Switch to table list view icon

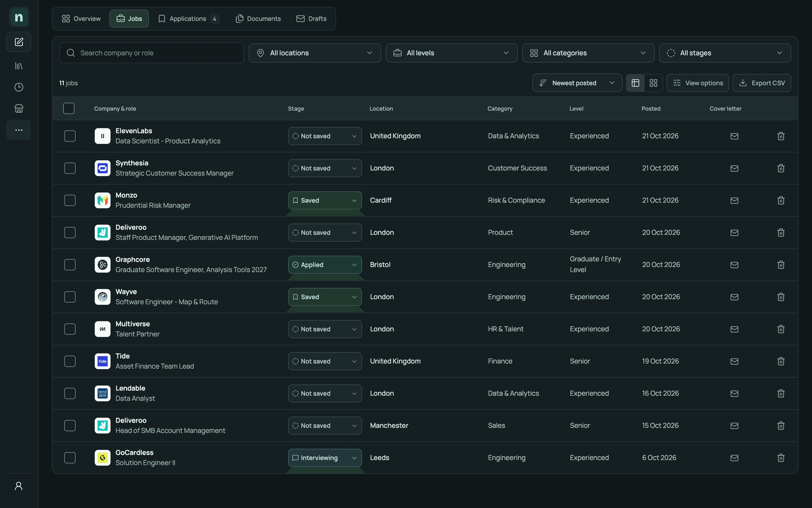pyautogui.click(x=635, y=83)
